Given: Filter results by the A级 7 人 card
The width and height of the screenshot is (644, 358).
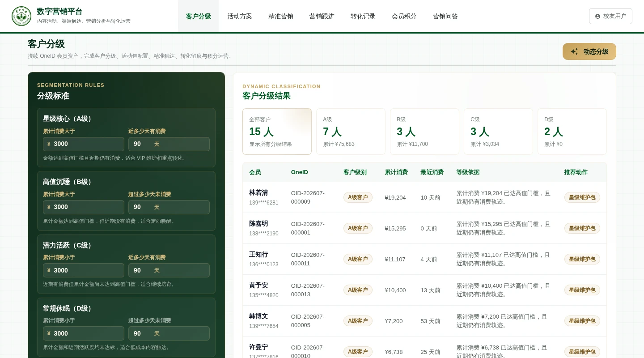Looking at the screenshot, I should pos(351,132).
